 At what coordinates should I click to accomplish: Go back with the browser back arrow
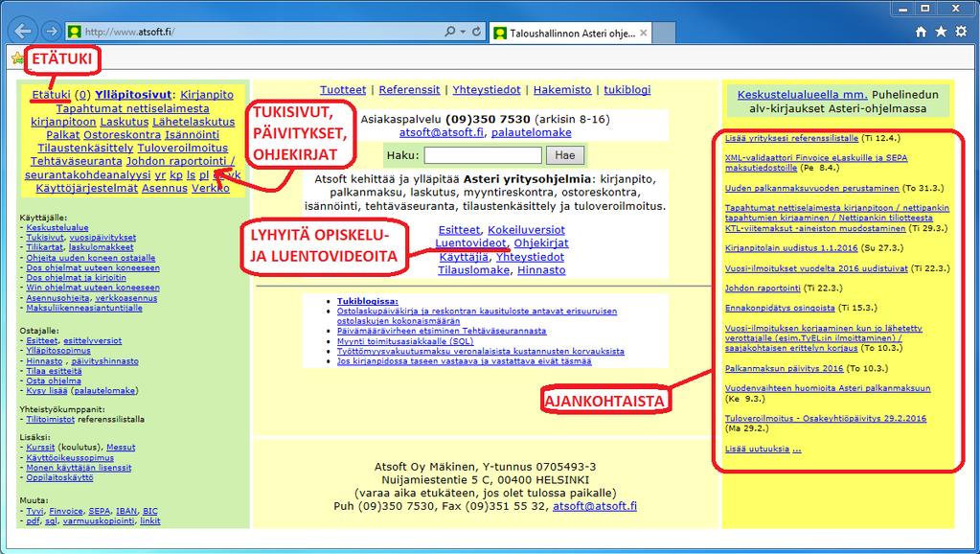[x=23, y=32]
